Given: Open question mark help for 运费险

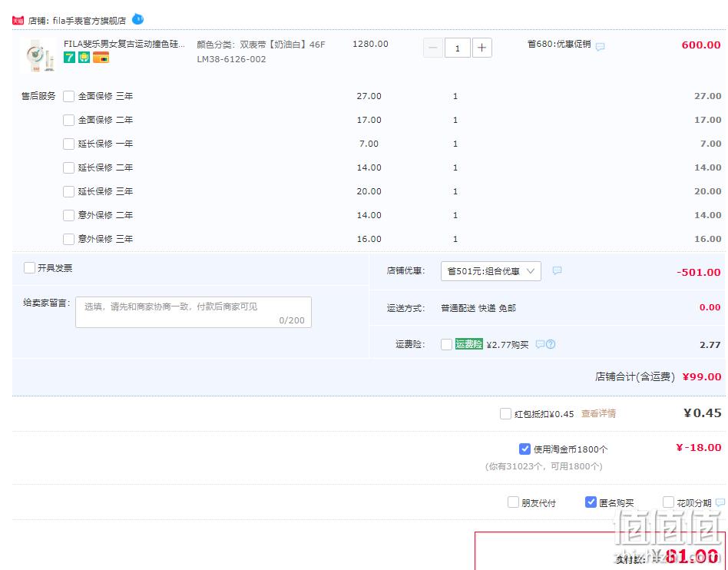Looking at the screenshot, I should pos(551,344).
